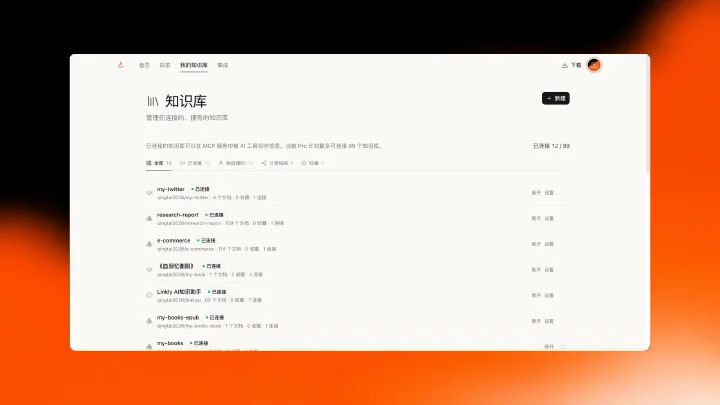Open the user avatar menu
Viewport: 720px width, 405px height.
click(594, 65)
